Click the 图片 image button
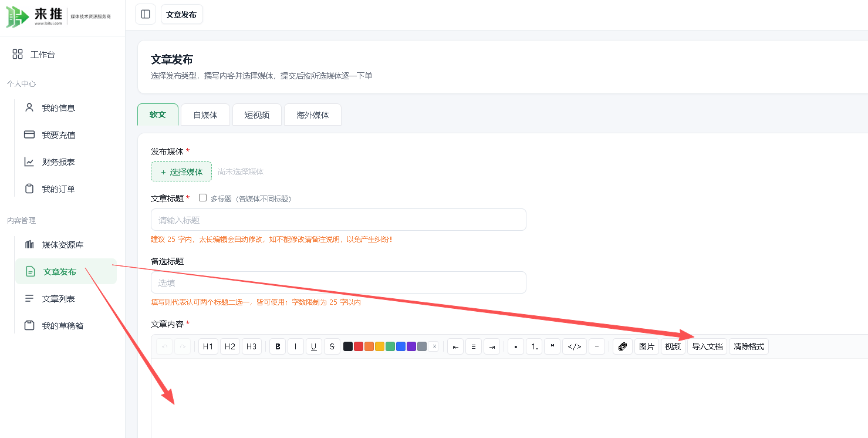The image size is (868, 438). pyautogui.click(x=647, y=347)
